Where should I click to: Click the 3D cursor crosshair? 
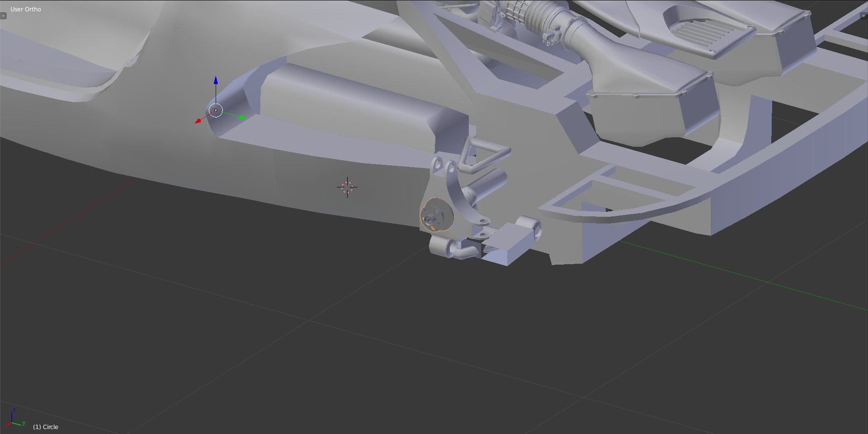point(347,187)
